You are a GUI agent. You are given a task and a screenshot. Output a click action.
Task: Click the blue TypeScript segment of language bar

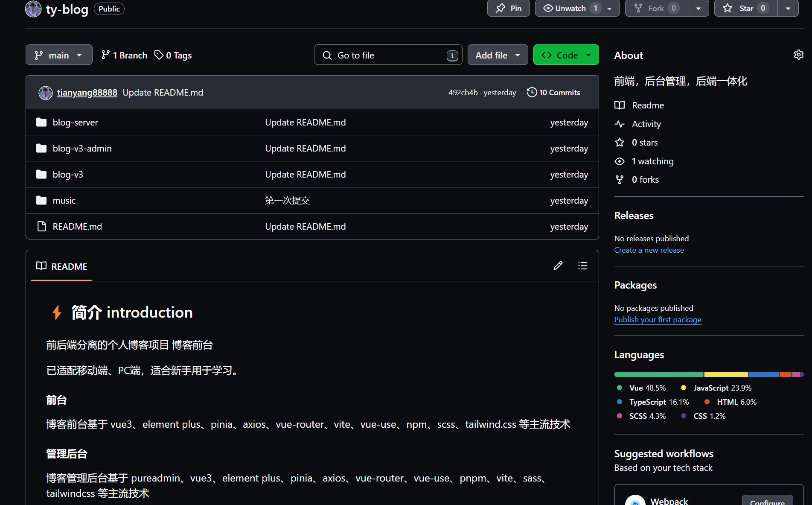coord(764,374)
